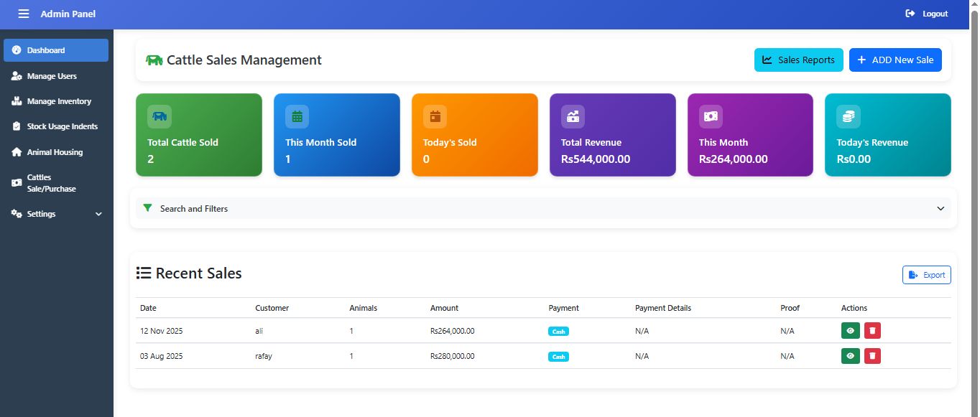Open the Search and Filters panel

point(193,209)
